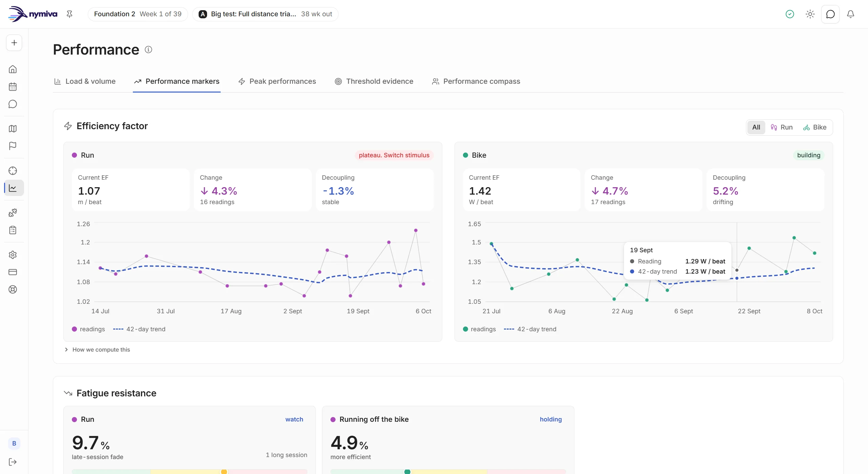The height and width of the screenshot is (474, 868).
Task: Open the chat bubble icon in sidebar
Action: tap(13, 104)
